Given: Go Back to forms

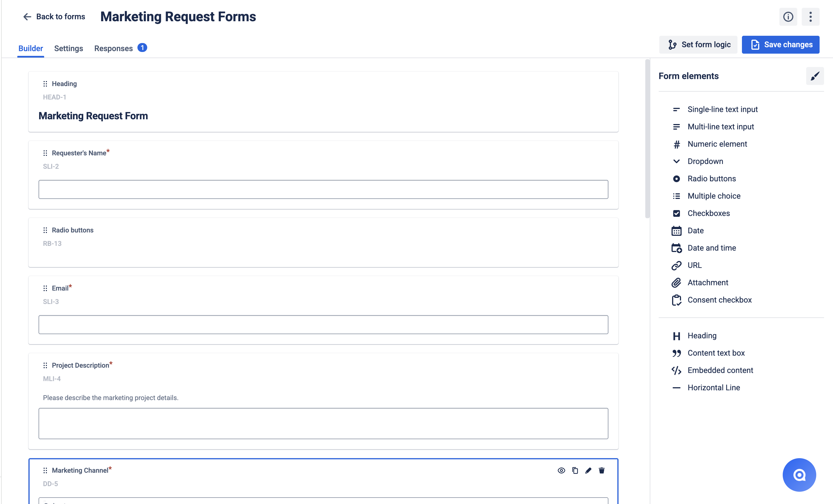Looking at the screenshot, I should pos(54,16).
